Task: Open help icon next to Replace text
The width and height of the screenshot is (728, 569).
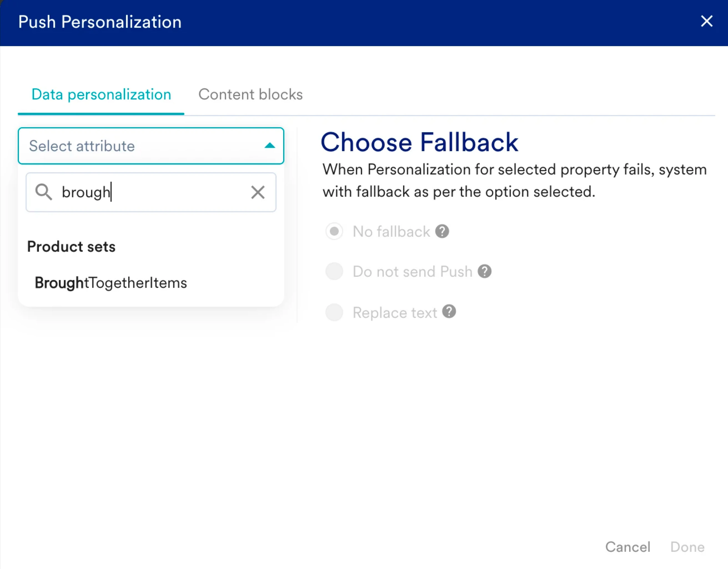Action: (449, 312)
